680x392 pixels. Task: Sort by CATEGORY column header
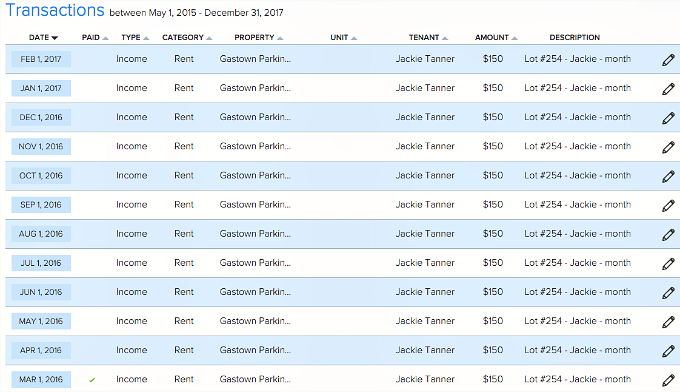click(187, 37)
